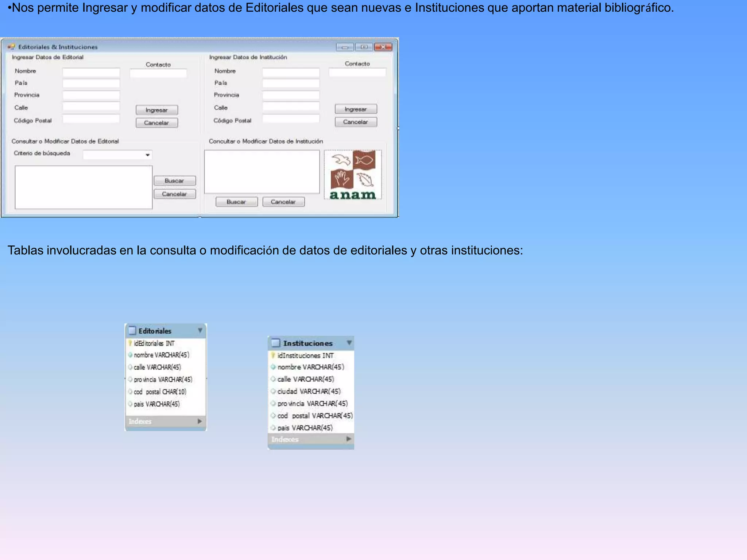
Task: Click Cancelar button under Institución Ingresar
Action: [x=356, y=122]
